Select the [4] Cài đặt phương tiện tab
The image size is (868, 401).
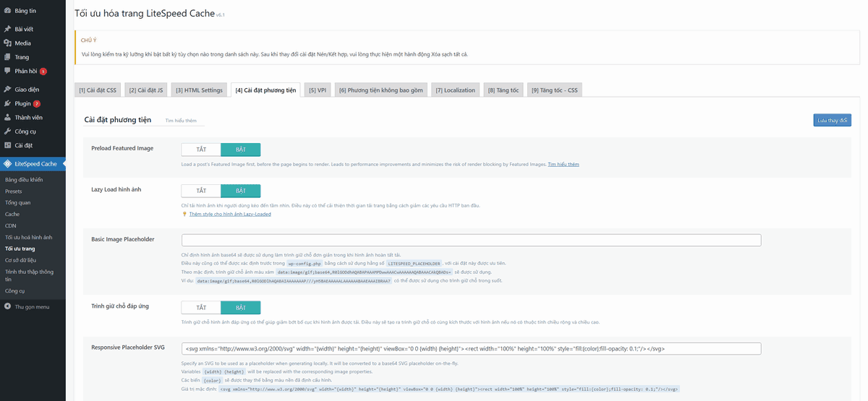pos(265,90)
